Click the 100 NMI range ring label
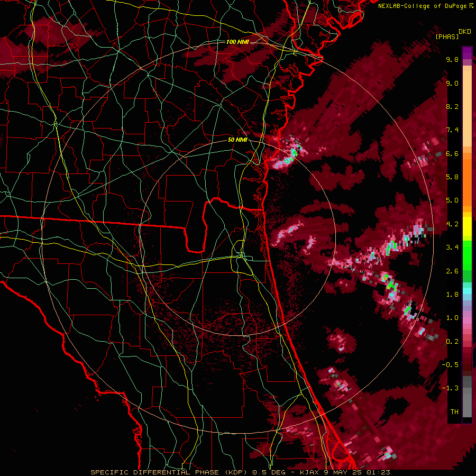 click(237, 42)
